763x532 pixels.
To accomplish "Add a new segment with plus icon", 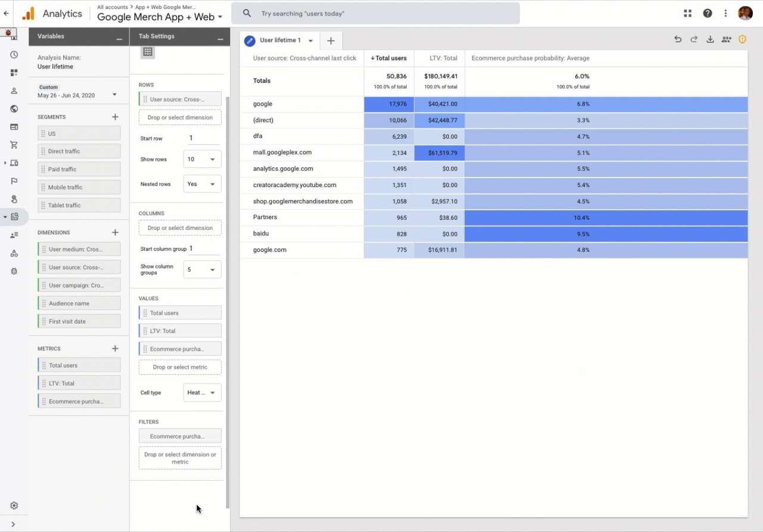I will 115,117.
